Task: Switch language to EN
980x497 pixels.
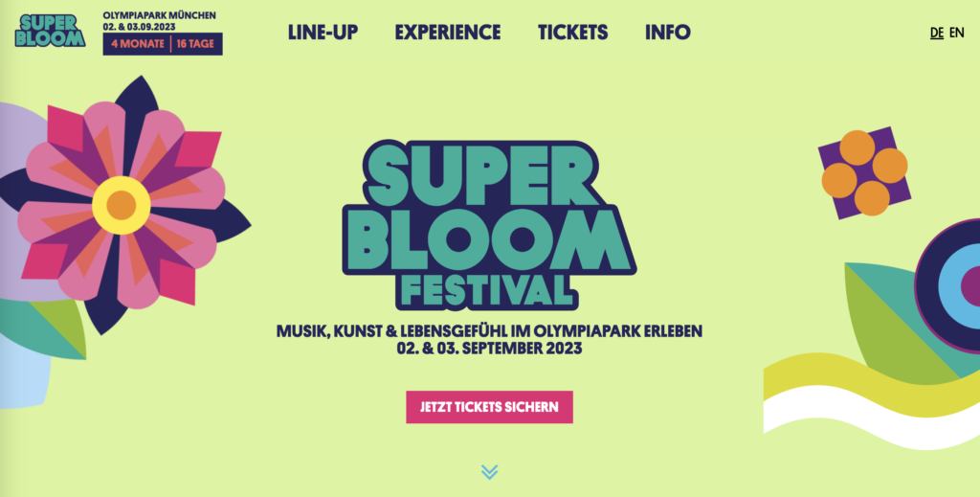Action: coord(957,33)
